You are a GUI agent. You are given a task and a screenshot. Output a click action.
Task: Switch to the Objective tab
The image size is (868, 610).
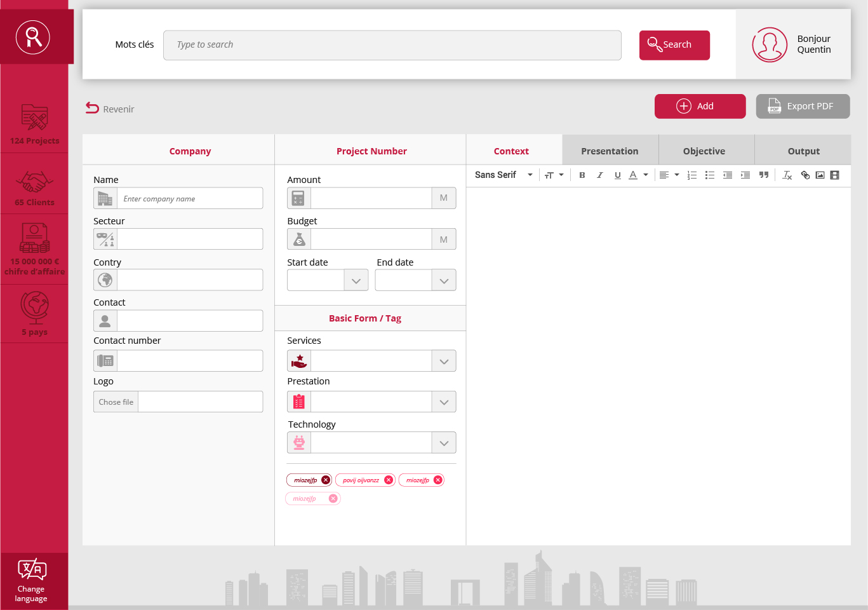pyautogui.click(x=704, y=151)
